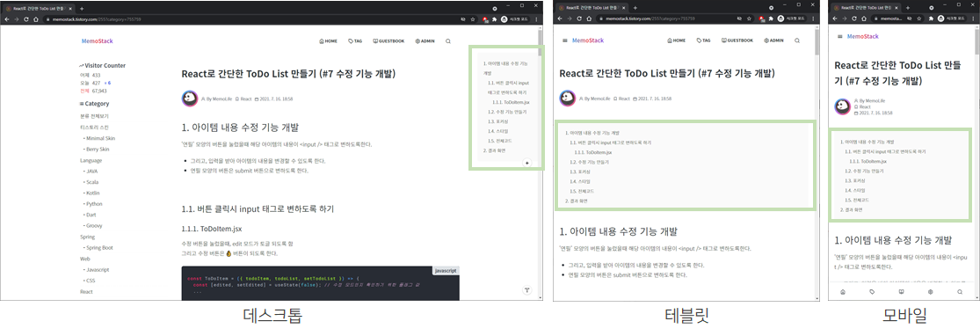The height and width of the screenshot is (336, 980).
Task: Open GUESTBOOK menu in desktop page header
Action: pyautogui.click(x=388, y=41)
